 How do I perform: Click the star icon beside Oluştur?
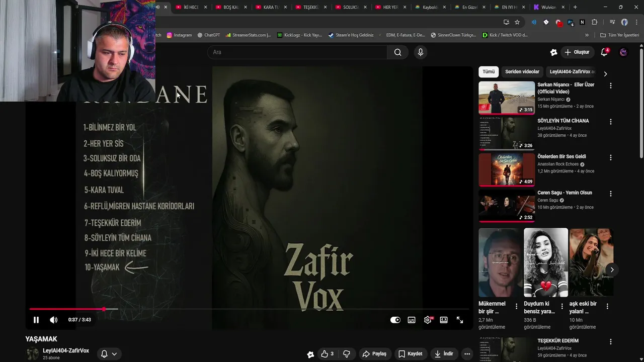(553, 52)
